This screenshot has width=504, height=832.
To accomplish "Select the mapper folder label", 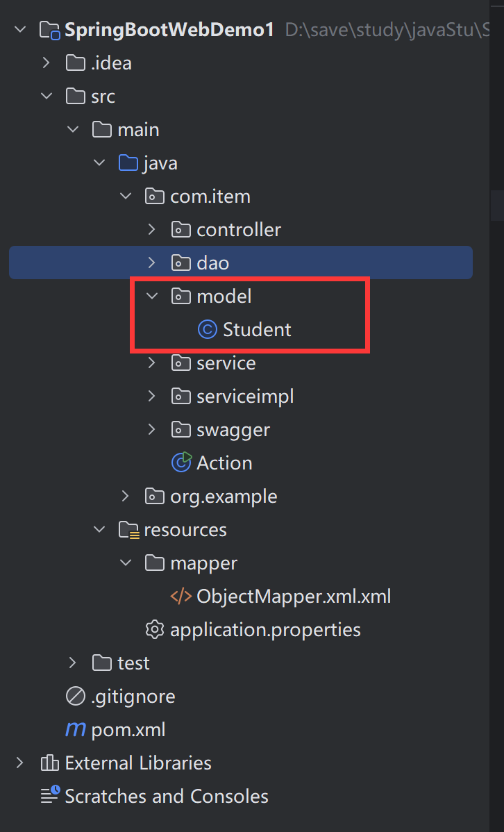I will point(203,563).
